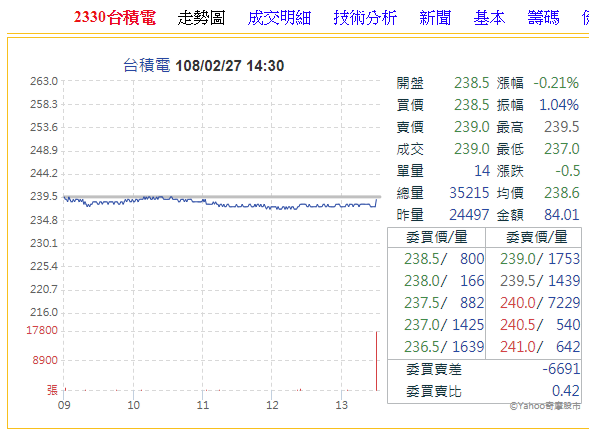589x436 pixels.
Task: Open the 技術分析 tab
Action: coord(365,18)
